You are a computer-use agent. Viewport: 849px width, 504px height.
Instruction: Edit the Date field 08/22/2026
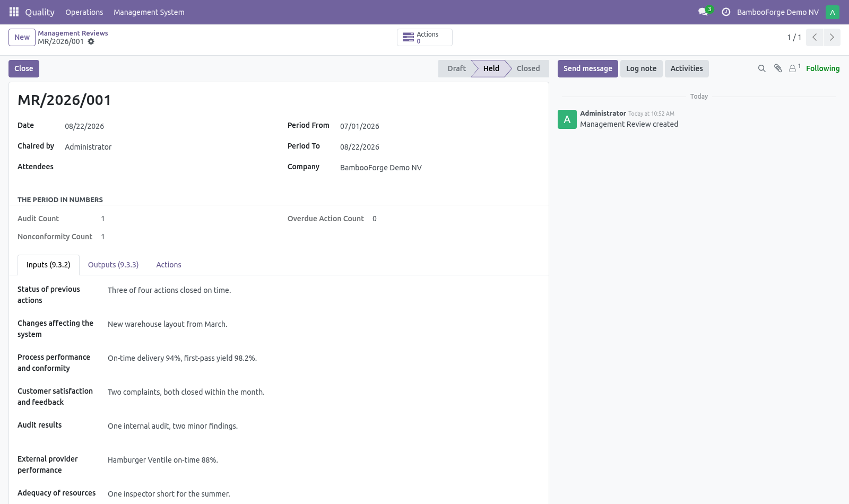(x=168, y=126)
